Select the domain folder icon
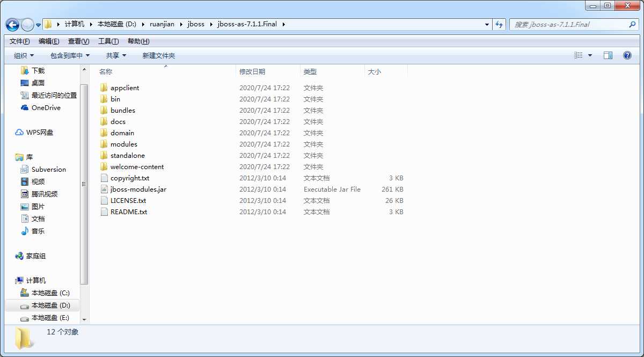The image size is (644, 357). pos(104,133)
